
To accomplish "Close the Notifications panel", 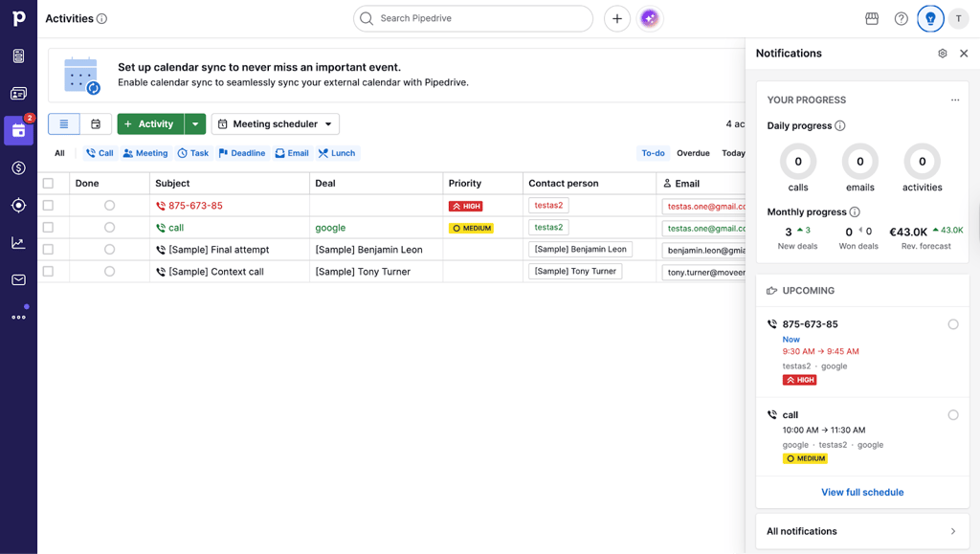I will (964, 54).
